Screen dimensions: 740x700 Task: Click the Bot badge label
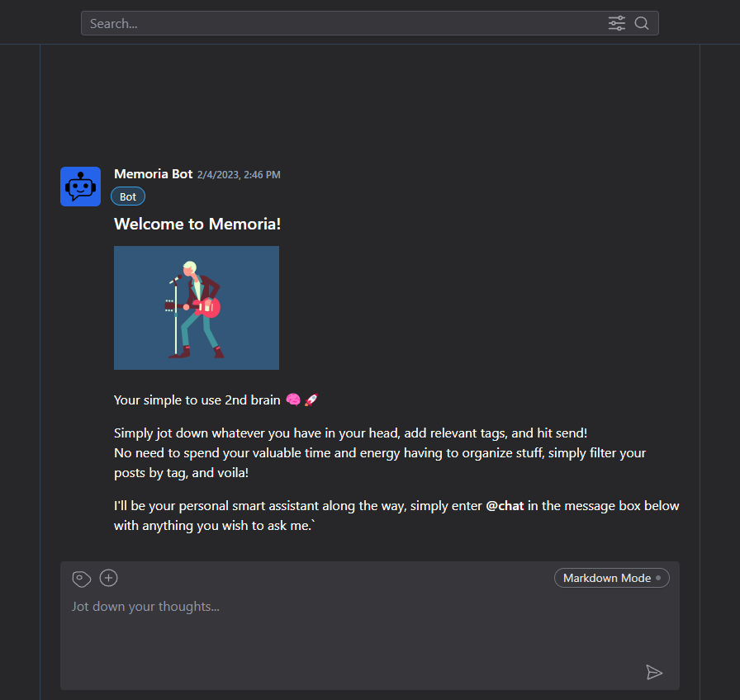(128, 196)
